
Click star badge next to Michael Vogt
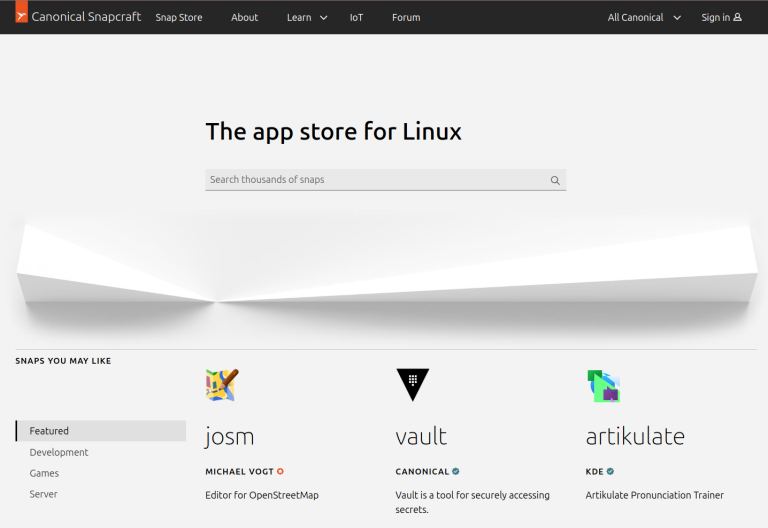(x=280, y=472)
